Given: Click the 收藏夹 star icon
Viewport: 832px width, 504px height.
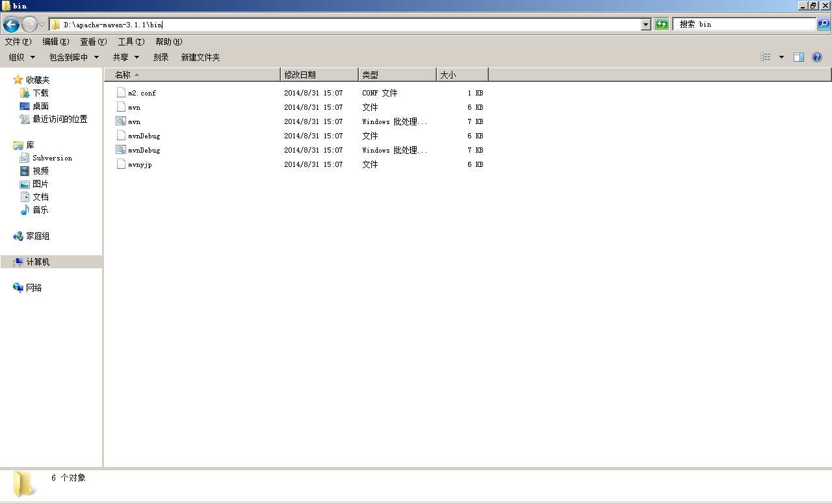Looking at the screenshot, I should pyautogui.click(x=18, y=80).
